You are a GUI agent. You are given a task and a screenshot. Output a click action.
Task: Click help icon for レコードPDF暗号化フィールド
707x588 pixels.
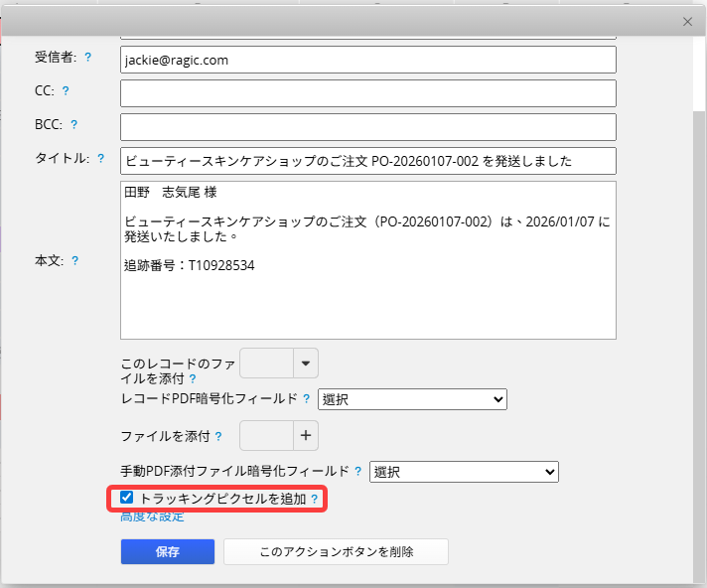(x=307, y=399)
